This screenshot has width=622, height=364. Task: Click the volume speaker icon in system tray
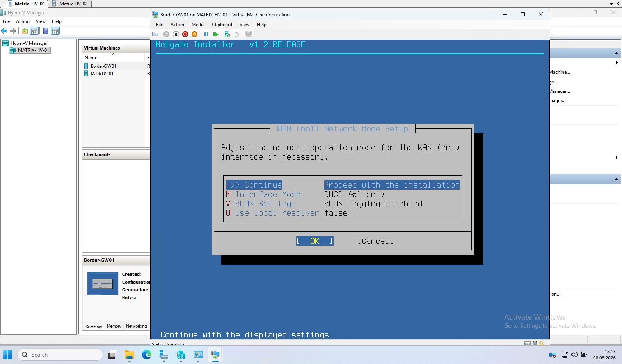(574, 355)
